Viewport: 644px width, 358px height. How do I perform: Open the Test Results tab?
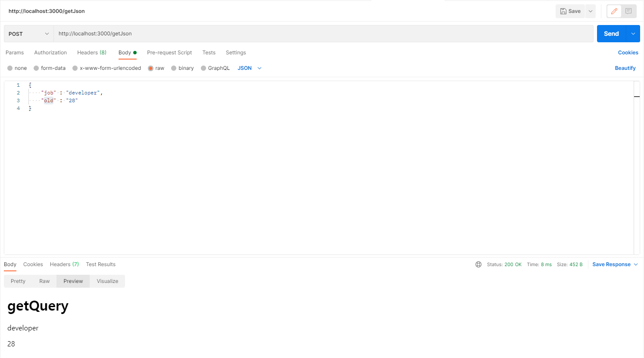(100, 264)
